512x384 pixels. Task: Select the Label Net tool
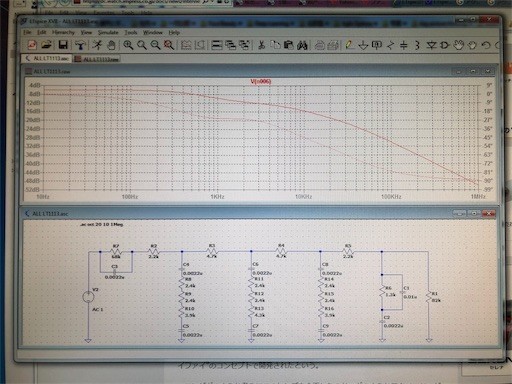(377, 45)
